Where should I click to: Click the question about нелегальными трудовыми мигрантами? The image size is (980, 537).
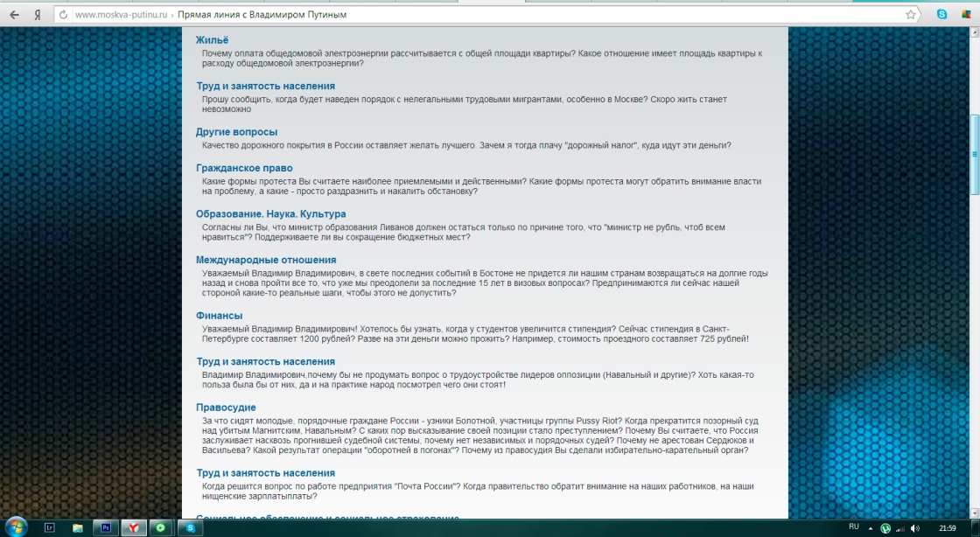pyautogui.click(x=465, y=104)
